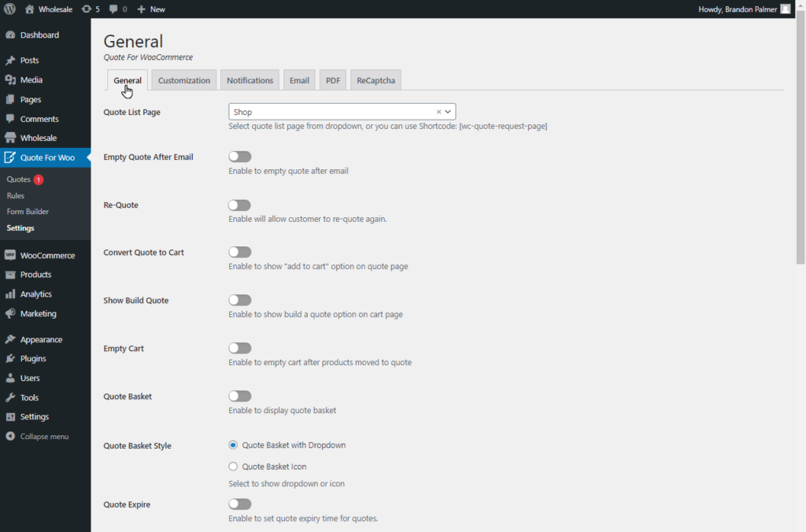This screenshot has height=532, width=806.
Task: Click the plus New icon
Action: tap(141, 9)
